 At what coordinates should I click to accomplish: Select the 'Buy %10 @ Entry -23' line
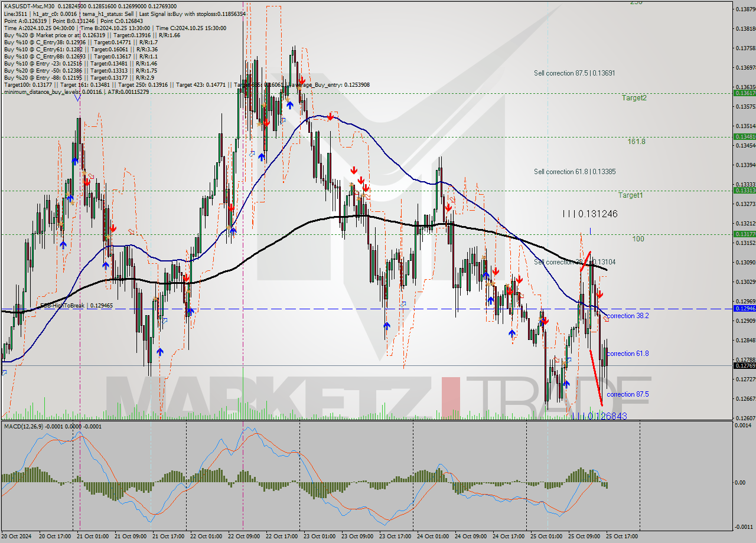tap(80, 63)
